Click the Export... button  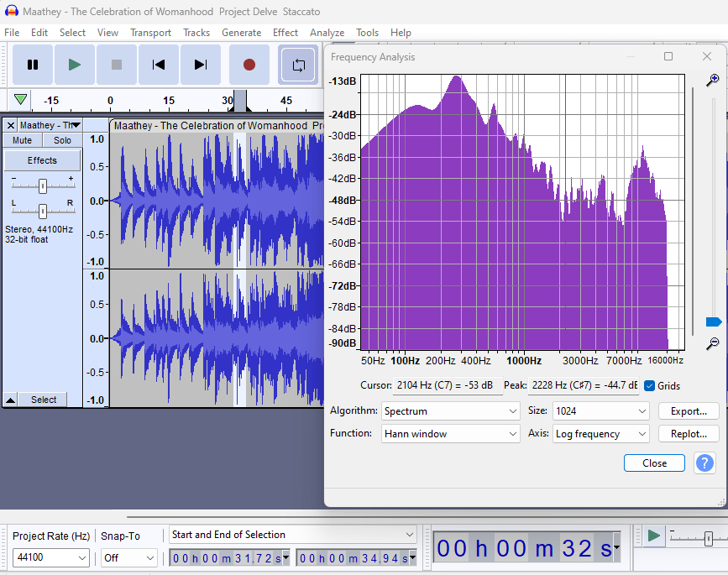coord(689,411)
